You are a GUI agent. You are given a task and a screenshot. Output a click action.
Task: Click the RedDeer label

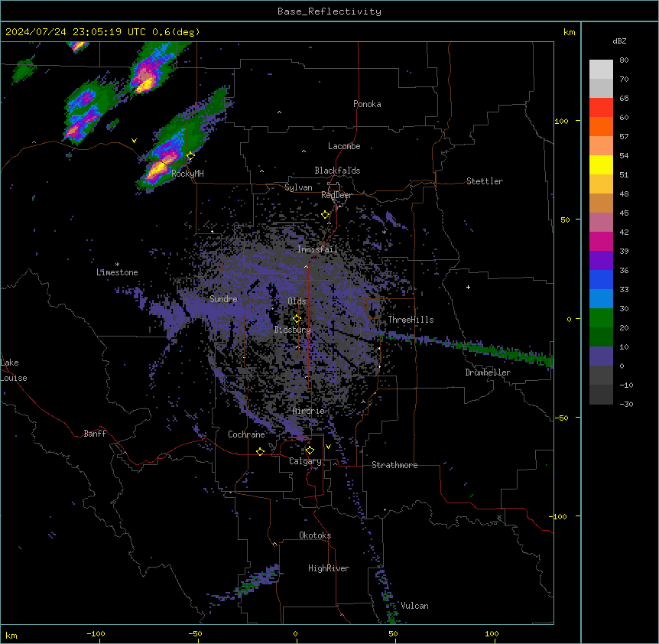pos(336,195)
